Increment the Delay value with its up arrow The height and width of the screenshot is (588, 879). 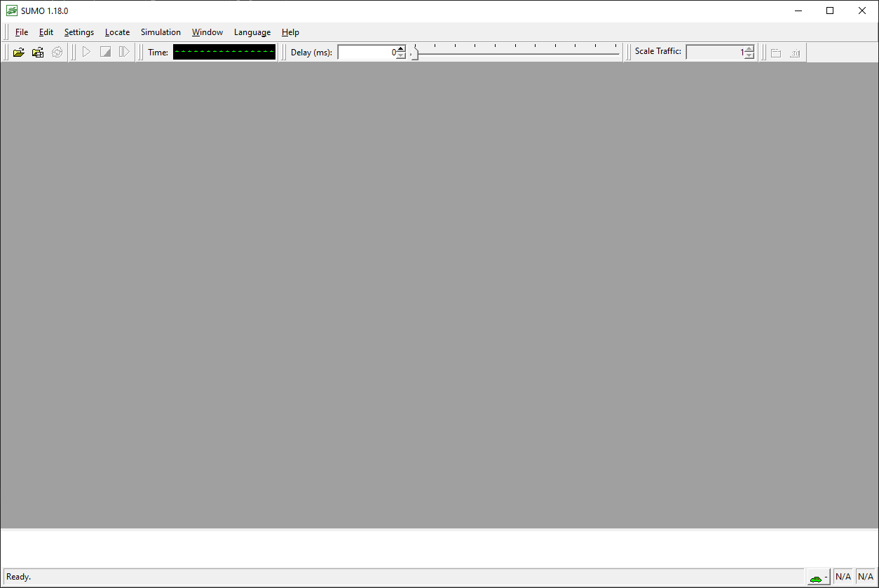coord(399,48)
